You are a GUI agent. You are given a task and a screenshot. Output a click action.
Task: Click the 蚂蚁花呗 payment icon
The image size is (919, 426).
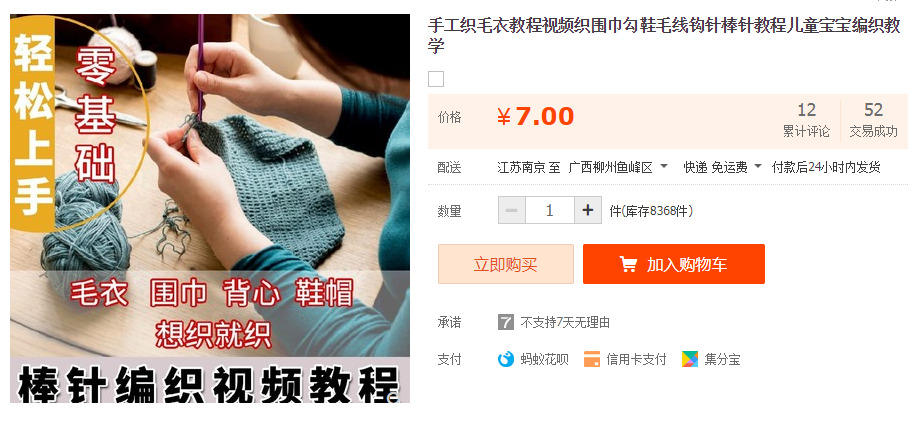pyautogui.click(x=505, y=359)
